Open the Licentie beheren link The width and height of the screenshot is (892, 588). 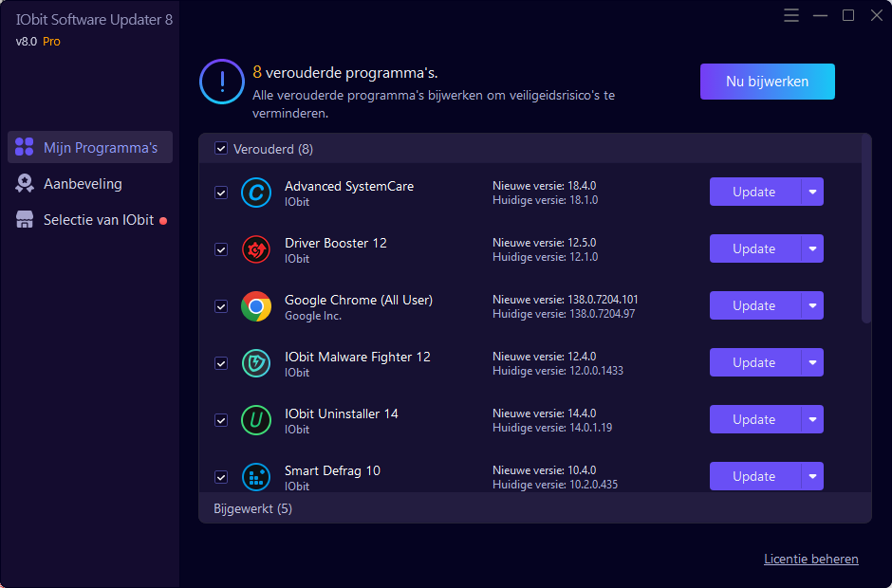coord(810,560)
